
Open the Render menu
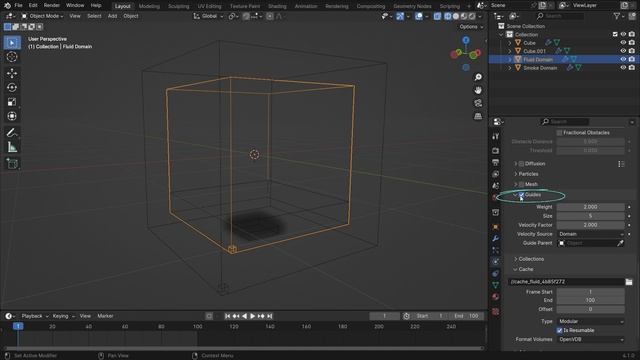click(52, 6)
